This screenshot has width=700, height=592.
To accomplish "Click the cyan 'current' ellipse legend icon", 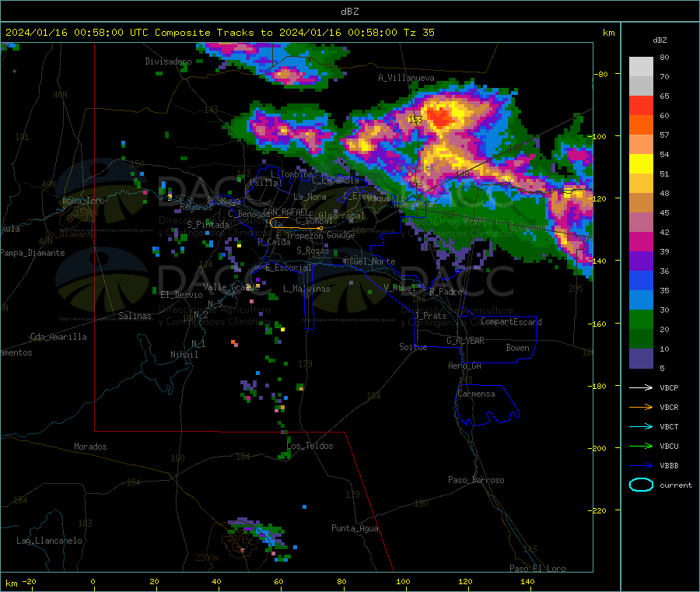I will pyautogui.click(x=641, y=485).
